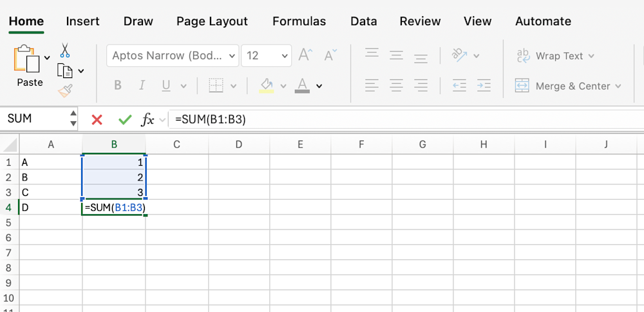The image size is (644, 312).
Task: Click the Paste clipboard icon
Action: click(27, 59)
